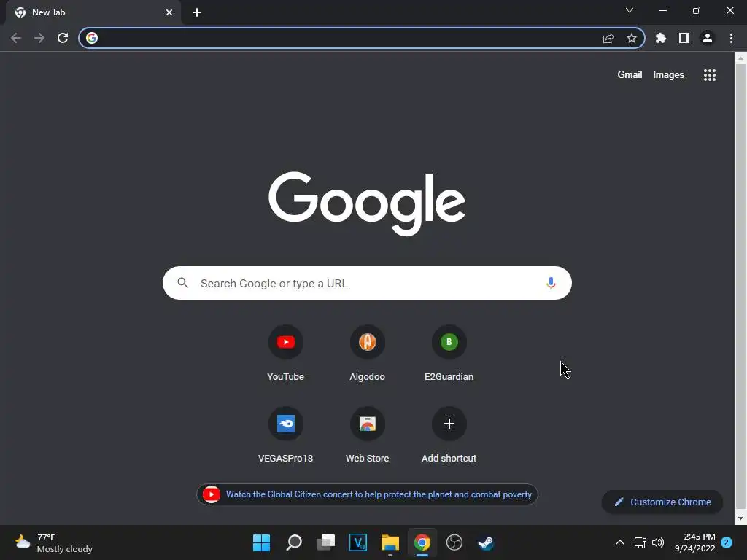Click the browser back arrow
Screen dimensions: 747x560
pos(16,38)
